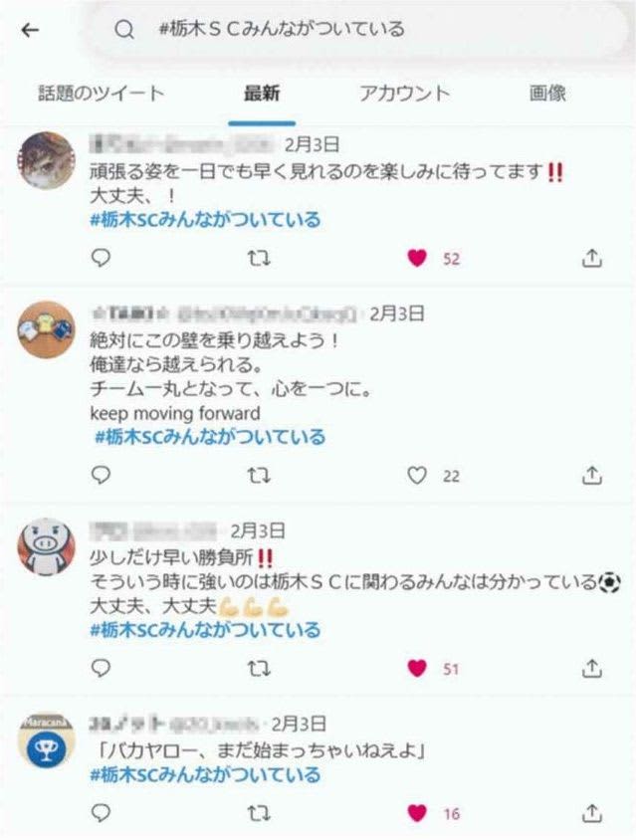Reply to the 頑張る姿 tweet
The width and height of the screenshot is (636, 840).
101,258
